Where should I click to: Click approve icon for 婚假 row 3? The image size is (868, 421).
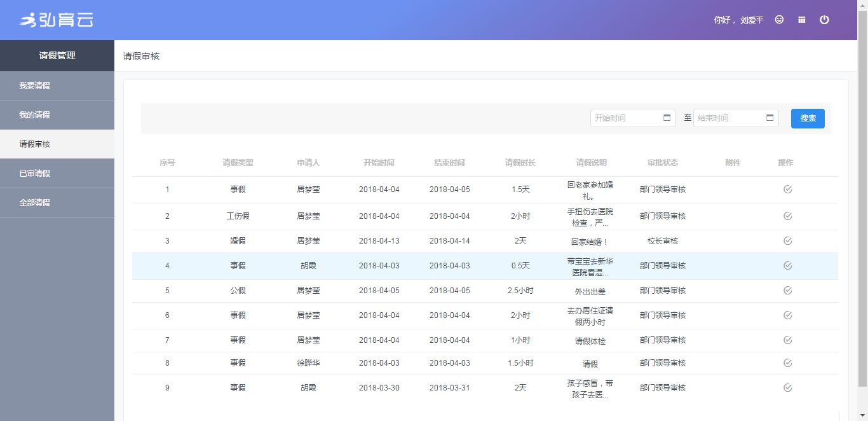click(788, 241)
